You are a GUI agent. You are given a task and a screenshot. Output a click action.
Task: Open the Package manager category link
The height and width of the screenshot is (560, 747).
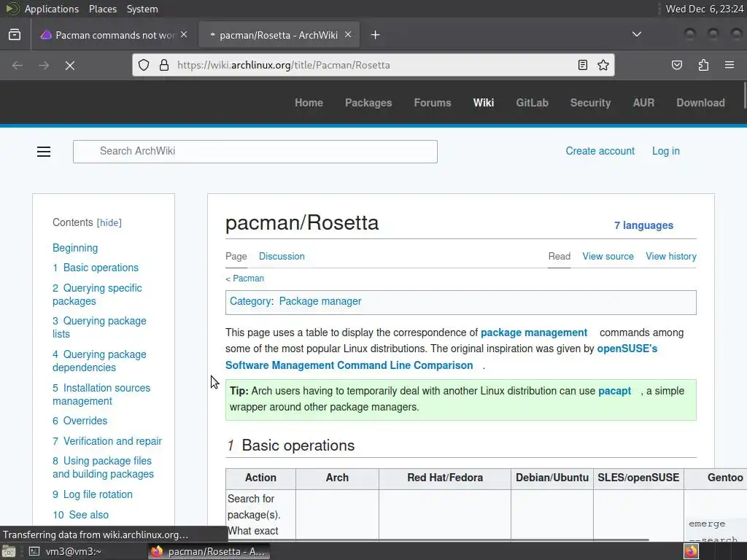click(x=320, y=301)
